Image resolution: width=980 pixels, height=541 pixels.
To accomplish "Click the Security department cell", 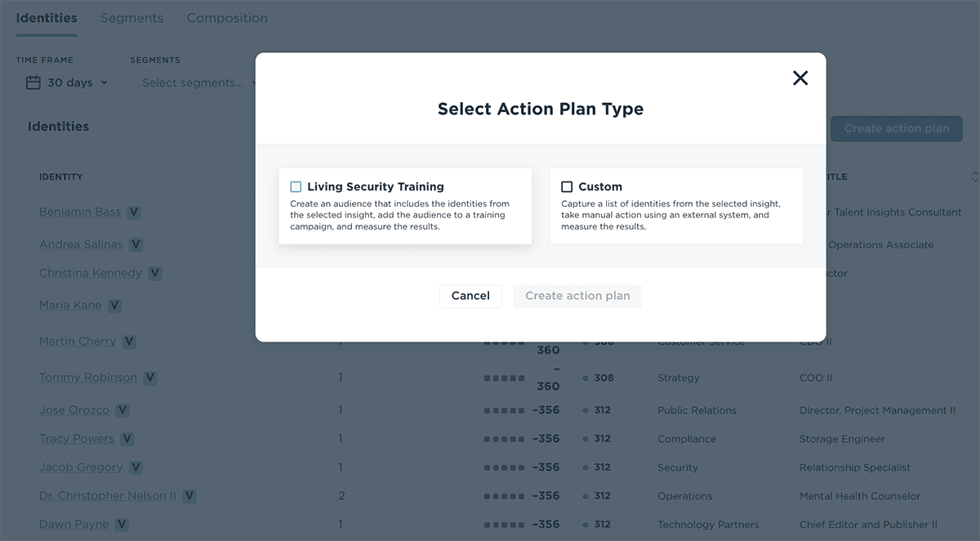I will [x=678, y=467].
